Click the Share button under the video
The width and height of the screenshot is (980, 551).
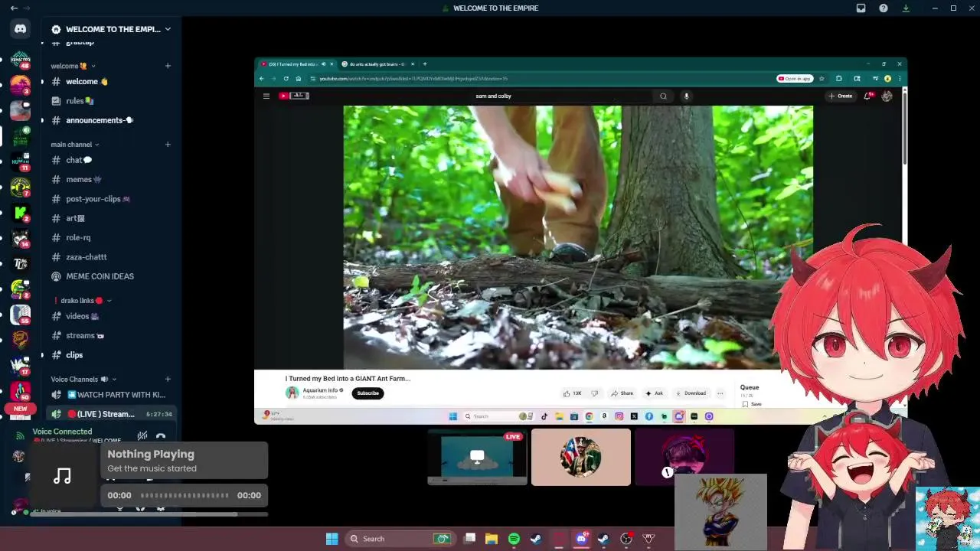pos(622,393)
